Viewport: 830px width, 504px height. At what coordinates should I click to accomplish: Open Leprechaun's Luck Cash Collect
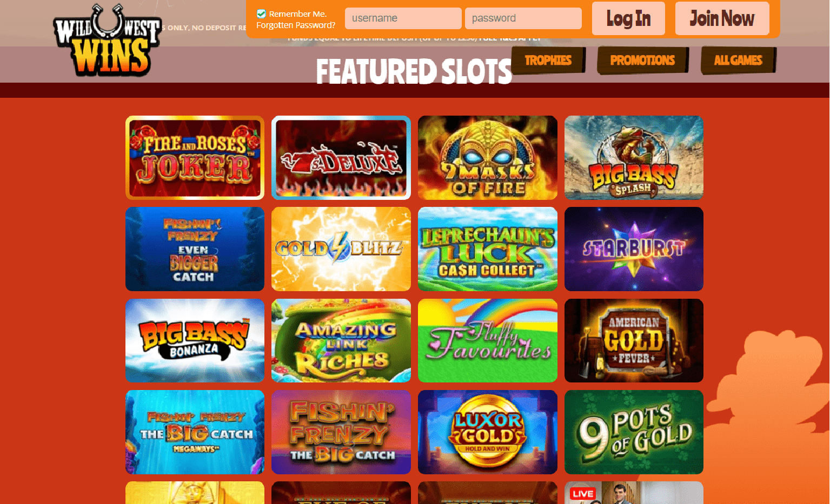[488, 249]
